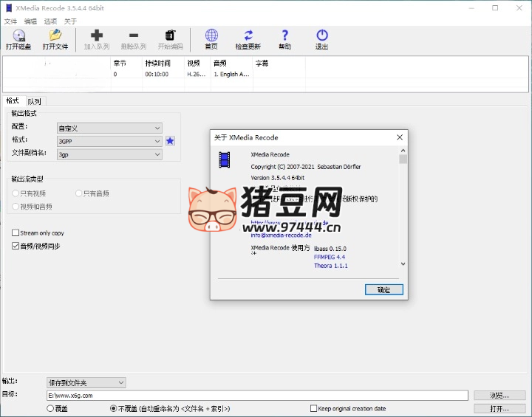
Task: Open the FFMPEG 4.4 link
Action: pyautogui.click(x=330, y=257)
